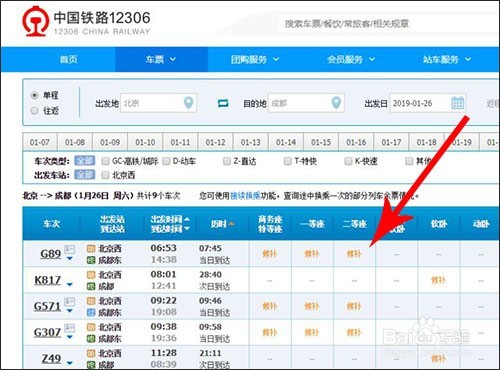Swap departure and destination stations
This screenshot has width=500, height=370.
click(223, 103)
